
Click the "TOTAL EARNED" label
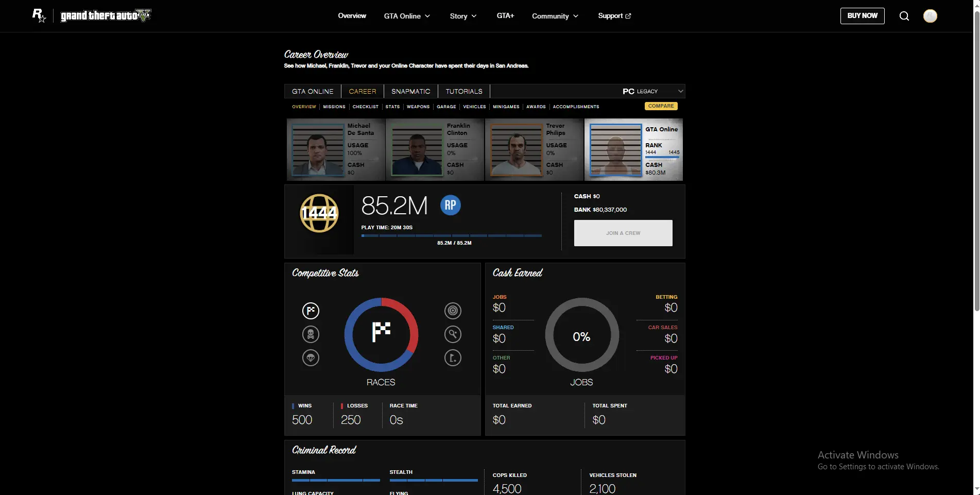point(512,406)
